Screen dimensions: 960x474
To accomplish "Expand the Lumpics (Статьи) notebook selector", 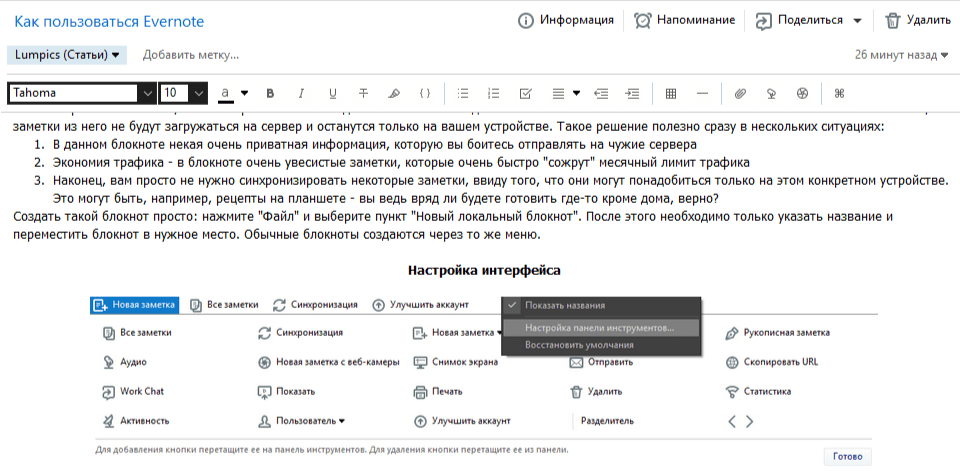I will click(x=68, y=55).
